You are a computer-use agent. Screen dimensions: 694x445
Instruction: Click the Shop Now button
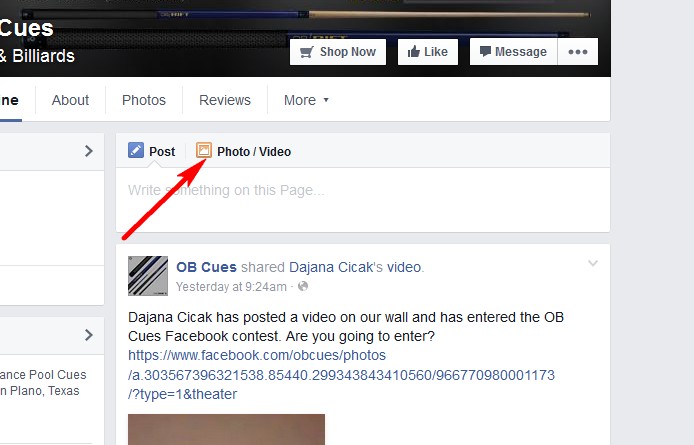338,52
